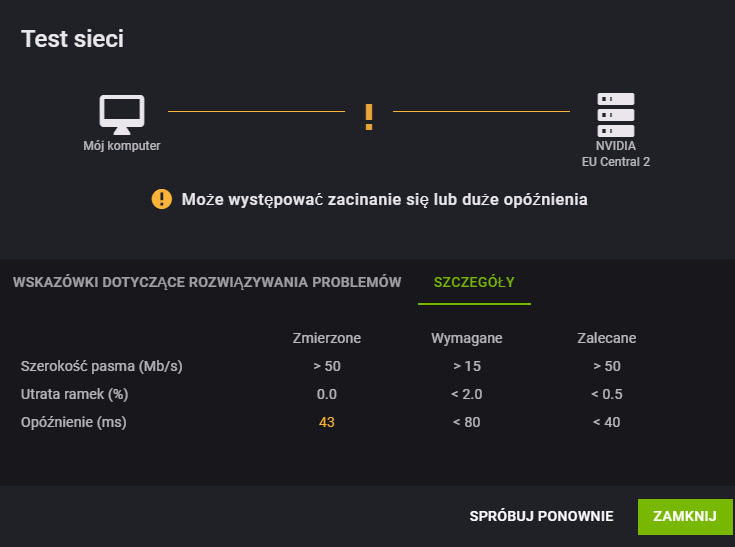Click the Zalecane column header
The height and width of the screenshot is (547, 735).
click(x=607, y=338)
